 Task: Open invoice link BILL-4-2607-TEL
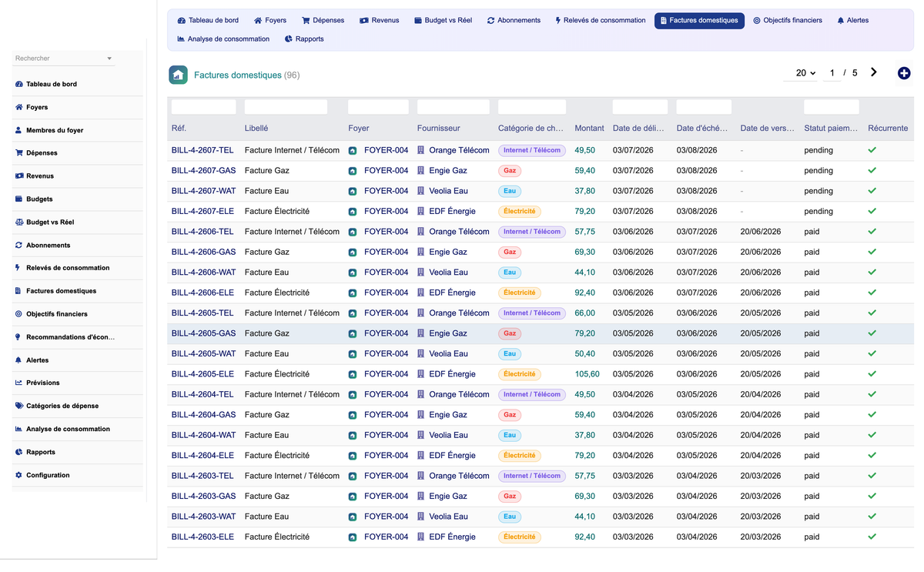point(203,150)
